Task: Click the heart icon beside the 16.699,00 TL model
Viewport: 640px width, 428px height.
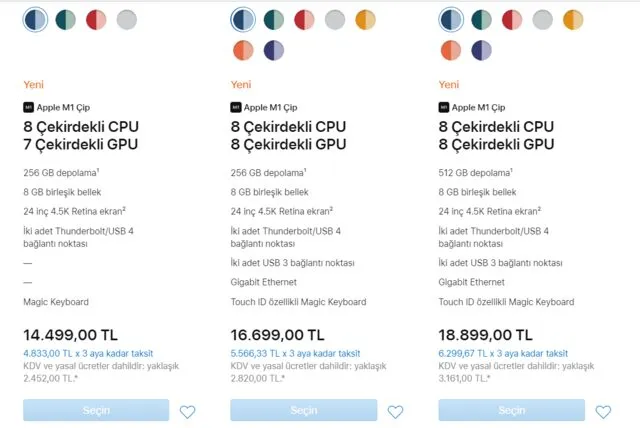Action: [x=395, y=411]
